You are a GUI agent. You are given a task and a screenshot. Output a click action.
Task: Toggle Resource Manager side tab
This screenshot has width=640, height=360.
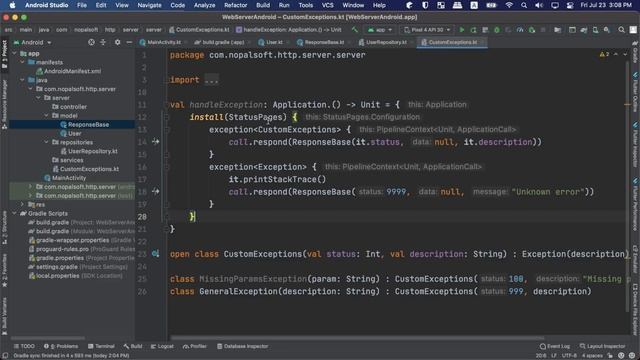click(x=4, y=104)
